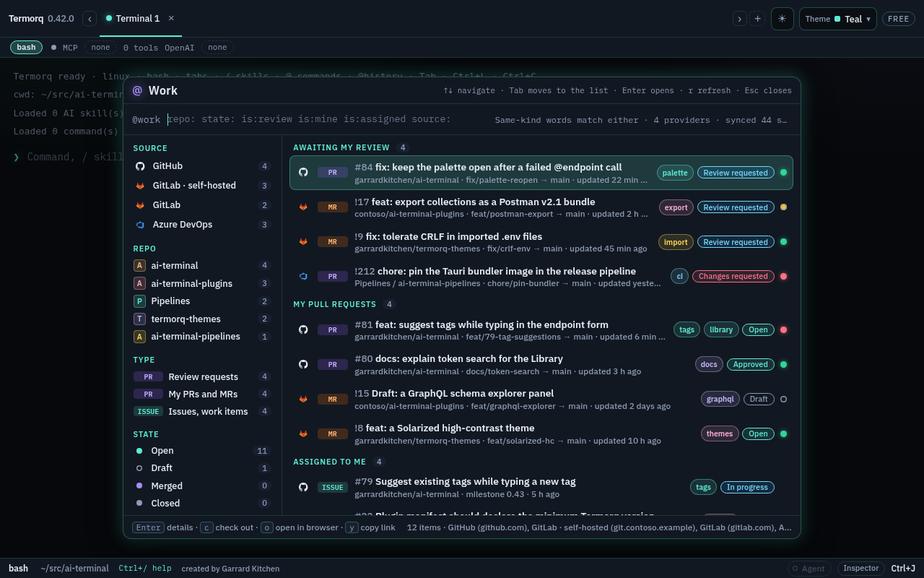Click the GitLab source fox icon
The height and width of the screenshot is (578, 924).
[x=140, y=205]
